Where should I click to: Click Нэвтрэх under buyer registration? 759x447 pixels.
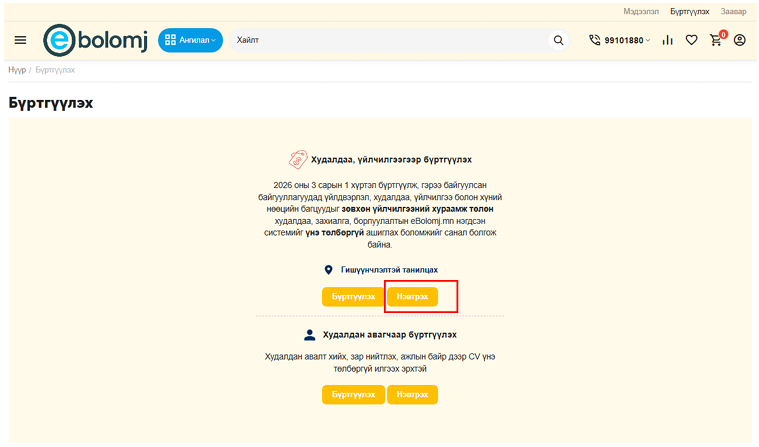[x=412, y=394]
